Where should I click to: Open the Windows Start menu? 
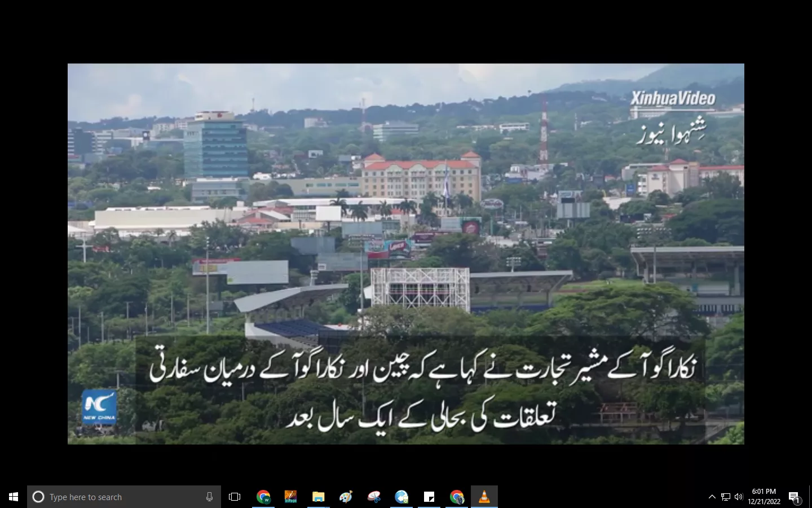[x=14, y=497]
